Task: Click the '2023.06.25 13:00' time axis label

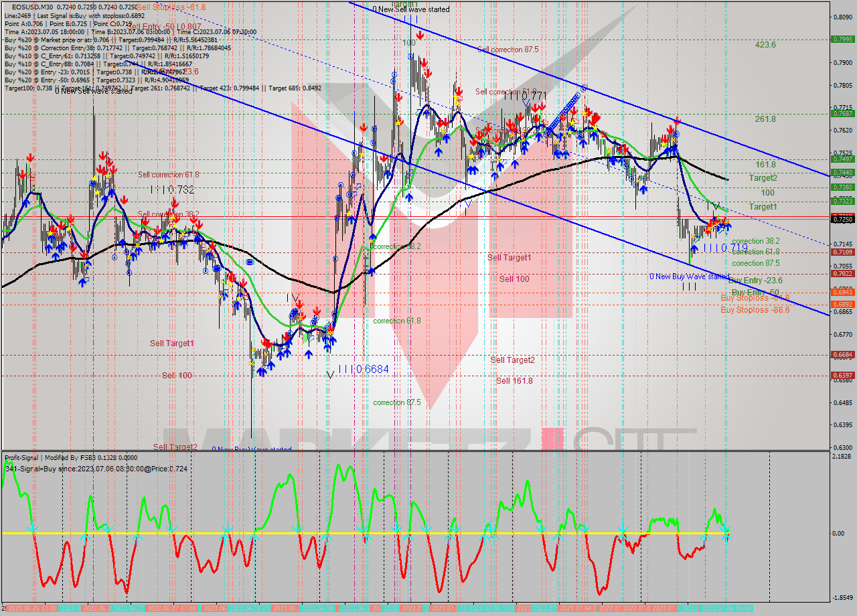Action: click(31, 609)
